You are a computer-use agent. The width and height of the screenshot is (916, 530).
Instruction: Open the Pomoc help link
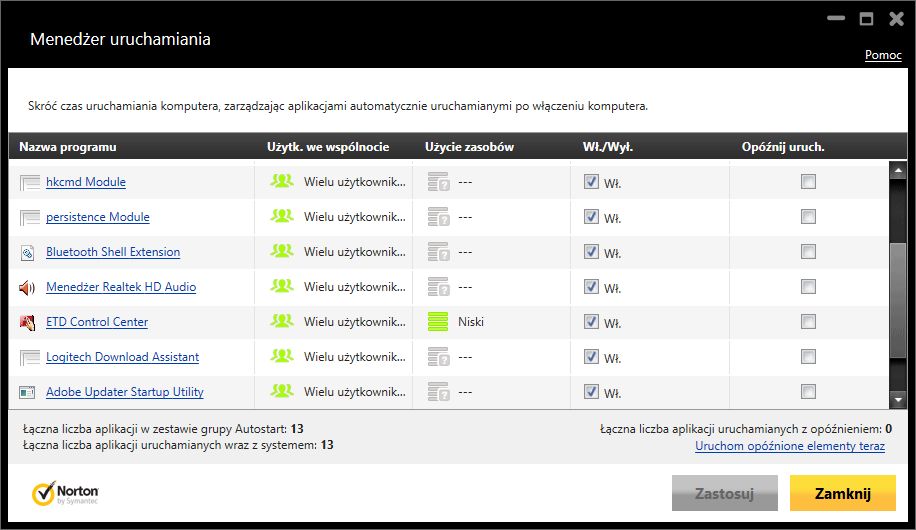tap(883, 55)
